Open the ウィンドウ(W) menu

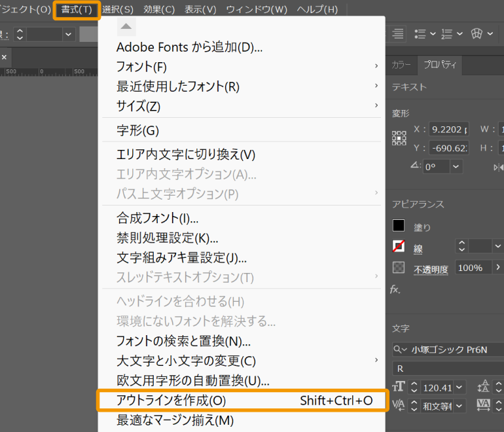pyautogui.click(x=257, y=10)
